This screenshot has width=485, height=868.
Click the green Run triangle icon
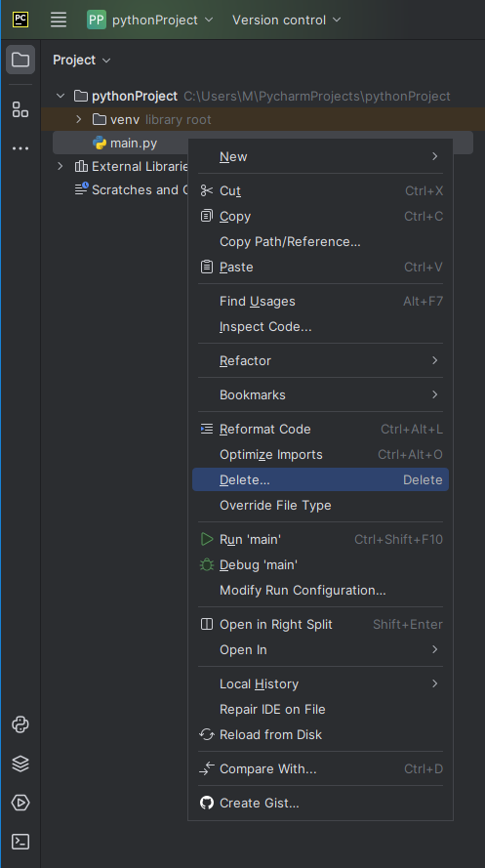(207, 539)
